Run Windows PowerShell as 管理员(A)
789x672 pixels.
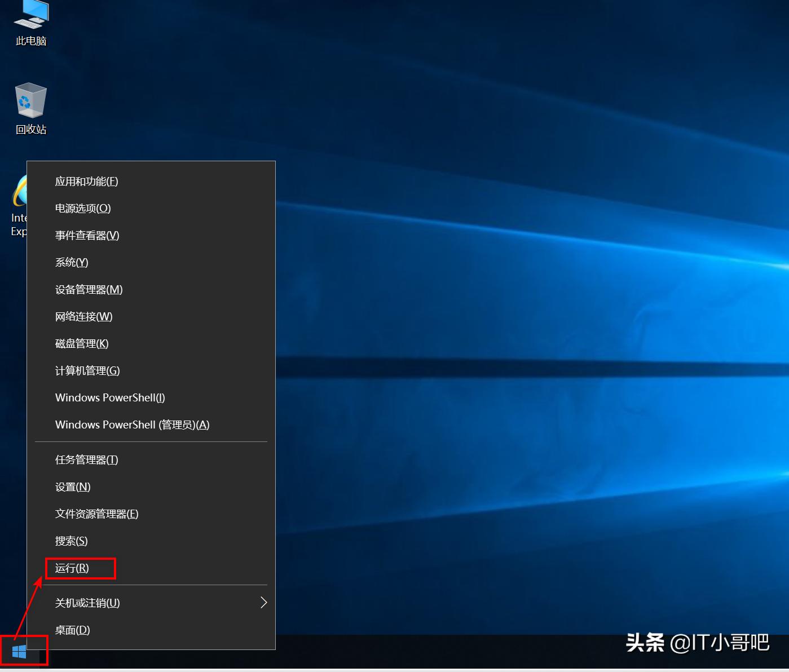(132, 425)
